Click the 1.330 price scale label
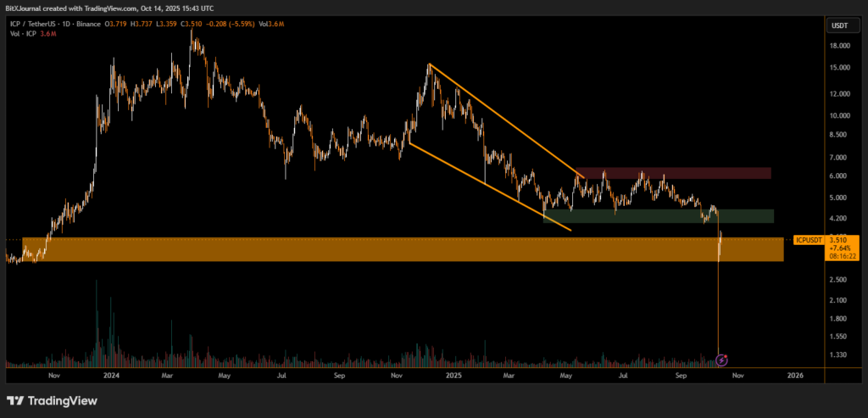 pos(839,354)
